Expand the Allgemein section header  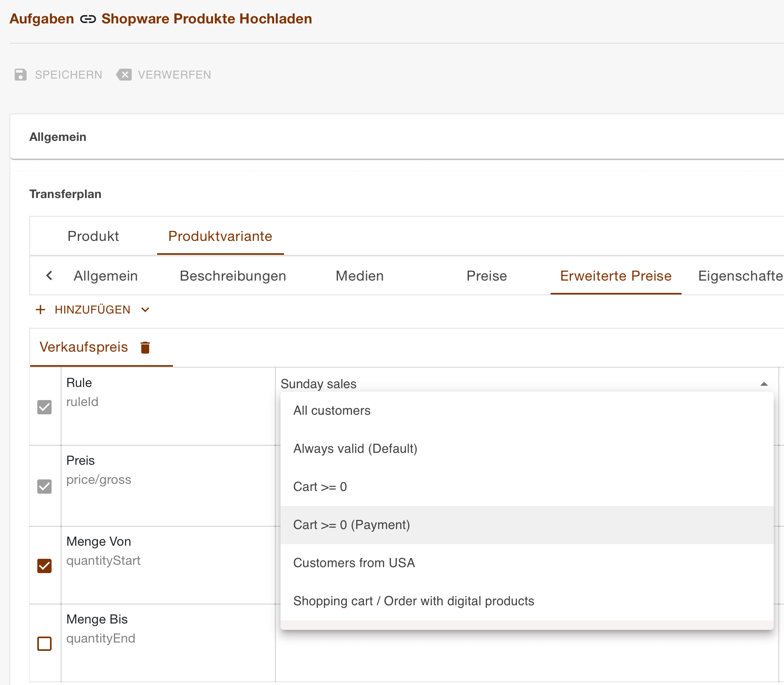pyautogui.click(x=397, y=137)
